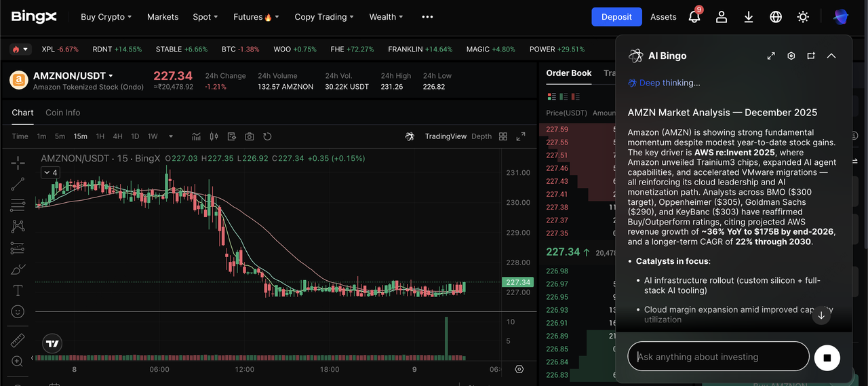Collapse the AI Bingo panel chevron

click(831, 56)
